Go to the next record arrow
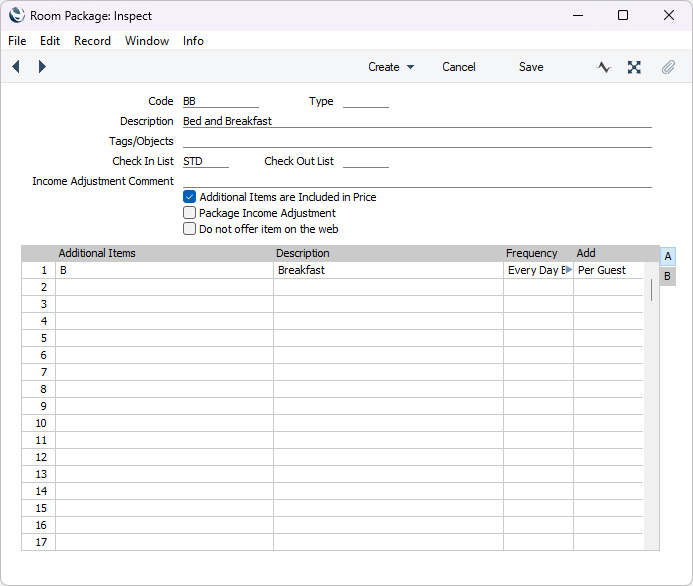 coord(42,67)
